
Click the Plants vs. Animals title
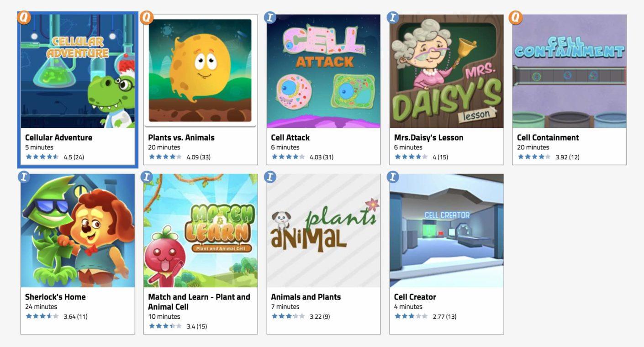[181, 137]
